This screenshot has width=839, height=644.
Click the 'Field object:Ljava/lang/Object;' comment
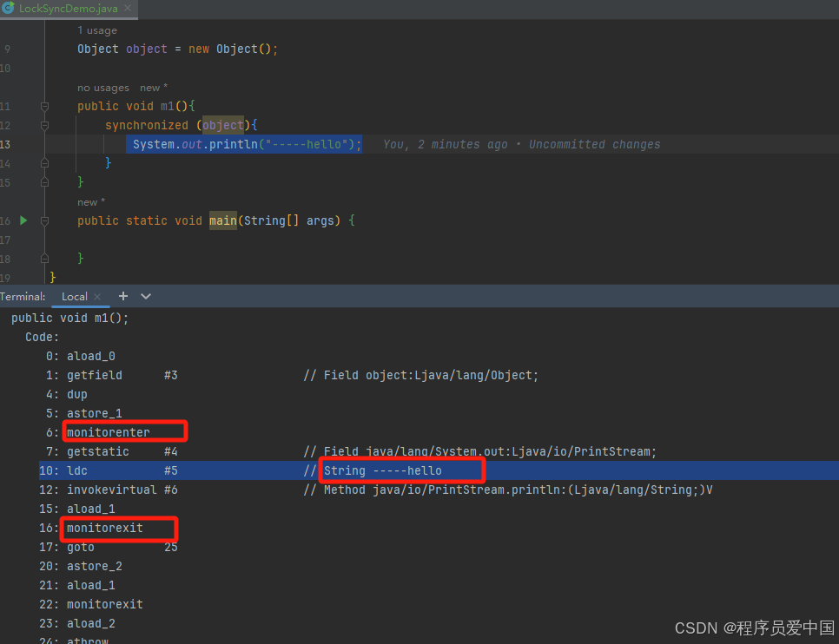pyautogui.click(x=421, y=376)
